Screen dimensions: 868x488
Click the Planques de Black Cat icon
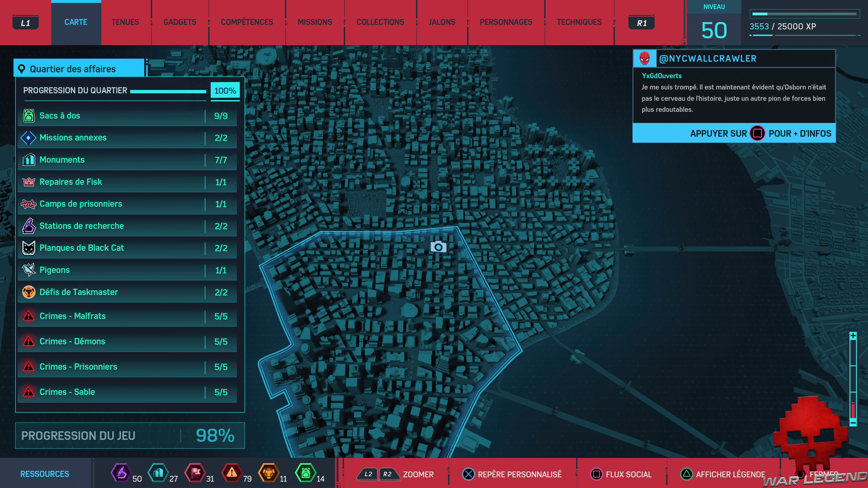29,248
